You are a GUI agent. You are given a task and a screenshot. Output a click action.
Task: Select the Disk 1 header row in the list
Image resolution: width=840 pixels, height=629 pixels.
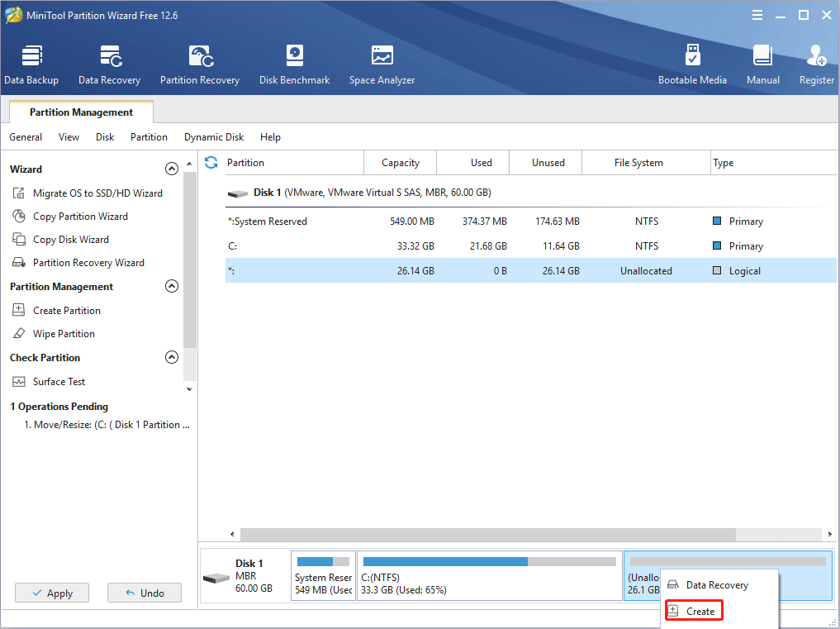530,193
